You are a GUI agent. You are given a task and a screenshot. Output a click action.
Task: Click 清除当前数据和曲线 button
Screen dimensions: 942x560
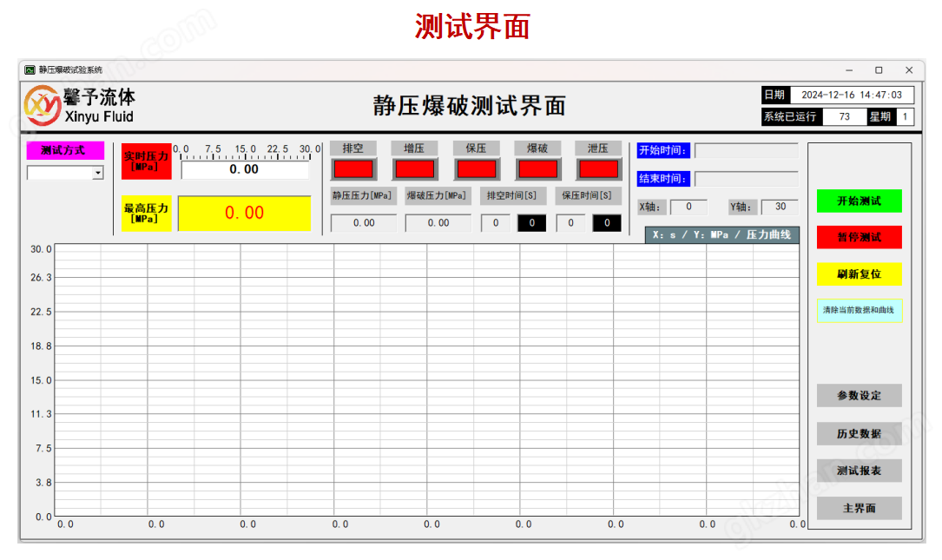tap(860, 311)
